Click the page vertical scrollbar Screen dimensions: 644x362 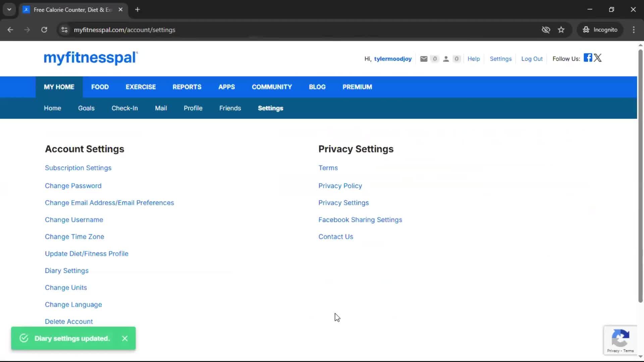tap(640, 176)
